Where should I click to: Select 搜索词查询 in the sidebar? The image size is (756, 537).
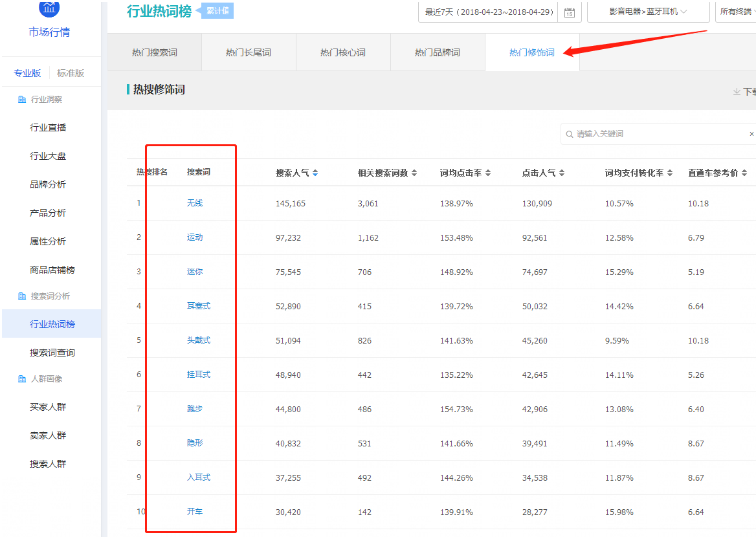52,353
